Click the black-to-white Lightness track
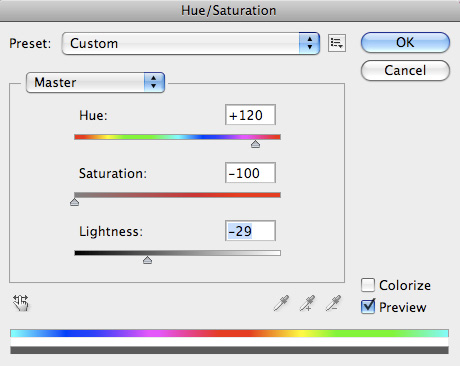 (177, 253)
